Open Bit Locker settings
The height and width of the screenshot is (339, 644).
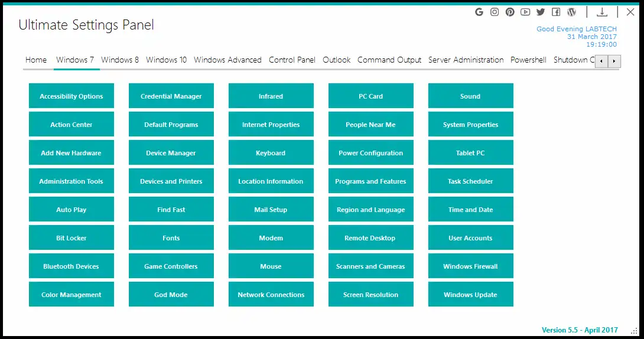click(71, 237)
